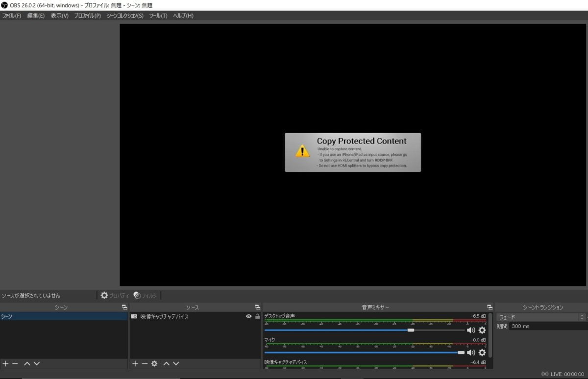Viewport: 588px width, 379px height.
Task: Open source properties gear in ソース panel
Action: (x=154, y=363)
